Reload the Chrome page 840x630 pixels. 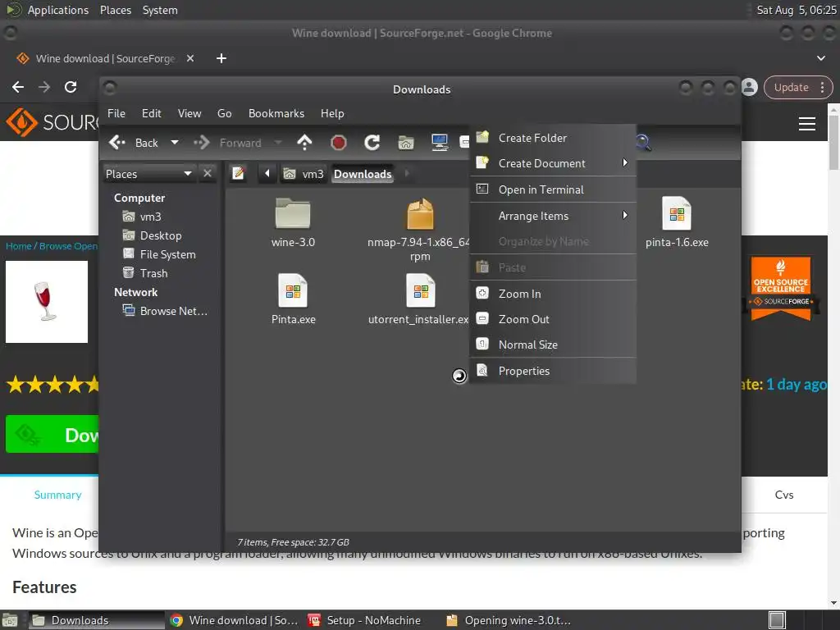(x=71, y=87)
